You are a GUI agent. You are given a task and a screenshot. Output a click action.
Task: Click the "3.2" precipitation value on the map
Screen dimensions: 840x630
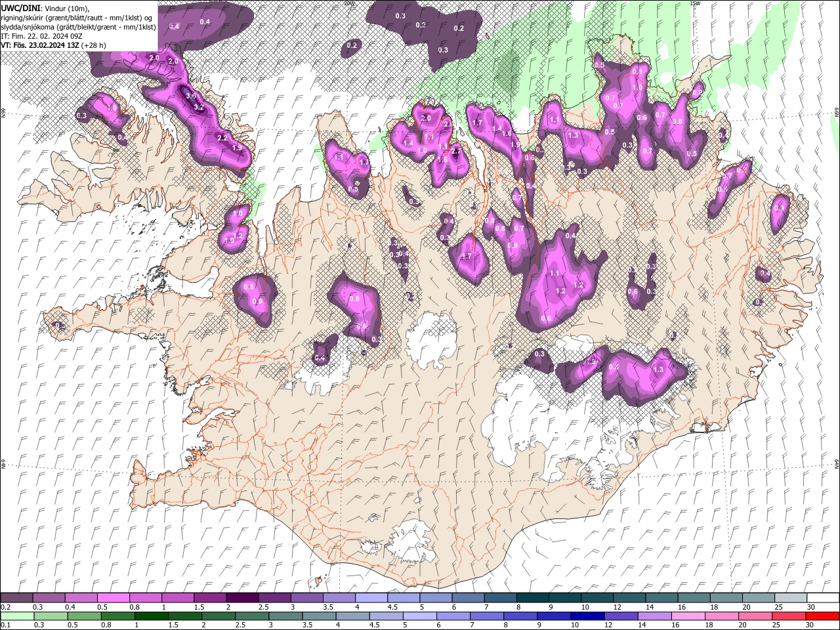199,107
